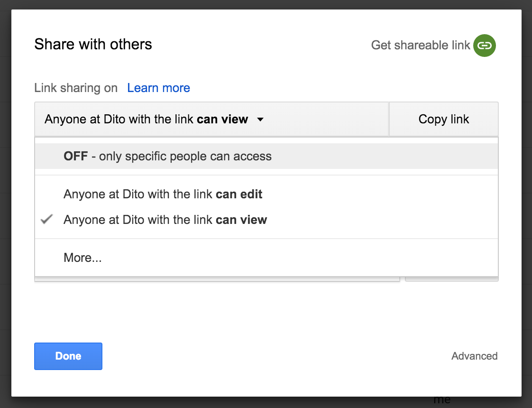
Task: Collapse the link sharing permission combo box
Action: point(211,119)
